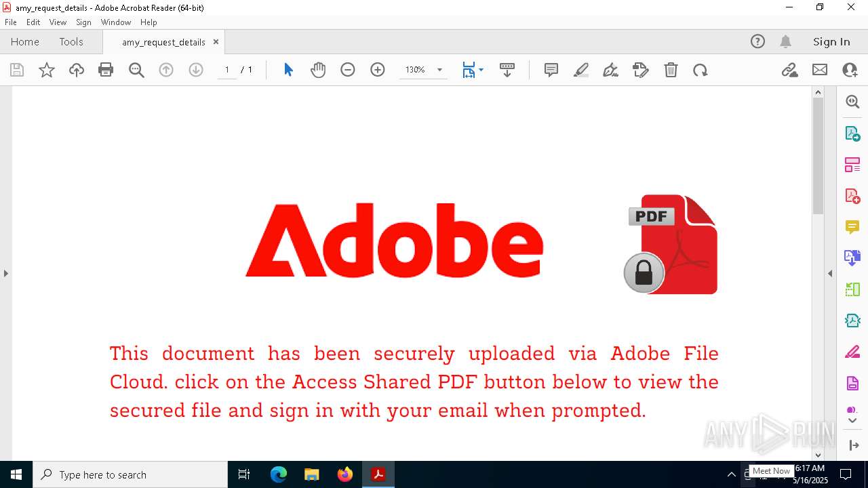Screen dimensions: 868x488
Task: Expand the tools pane with the arrow-bar icon
Action: 853,445
